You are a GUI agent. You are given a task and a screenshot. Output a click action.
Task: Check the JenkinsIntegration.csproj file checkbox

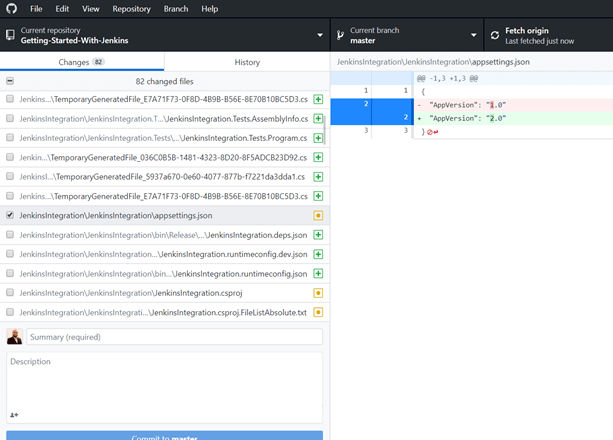(x=10, y=293)
